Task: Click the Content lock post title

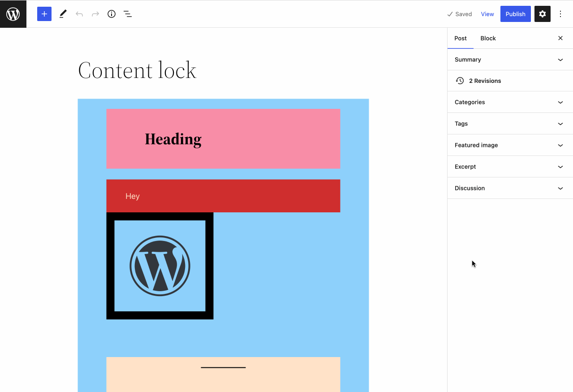Action: pos(137,70)
